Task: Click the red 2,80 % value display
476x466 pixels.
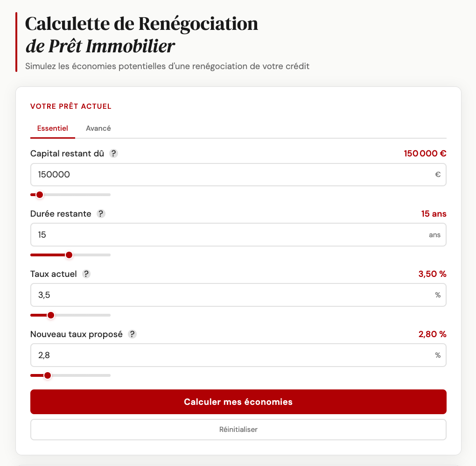Action: pyautogui.click(x=432, y=334)
